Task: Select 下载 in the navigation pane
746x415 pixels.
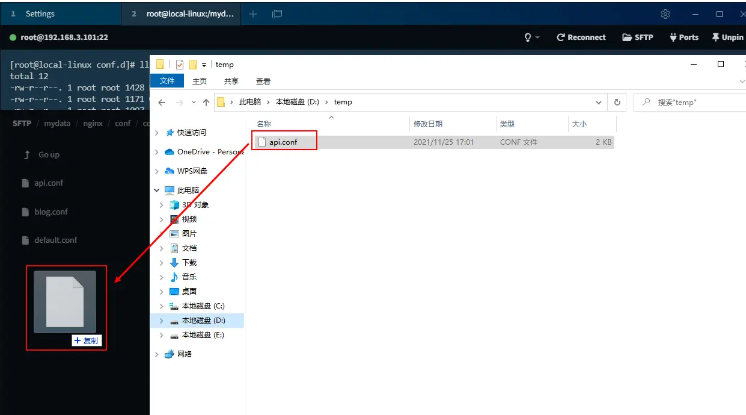Action: 189,263
